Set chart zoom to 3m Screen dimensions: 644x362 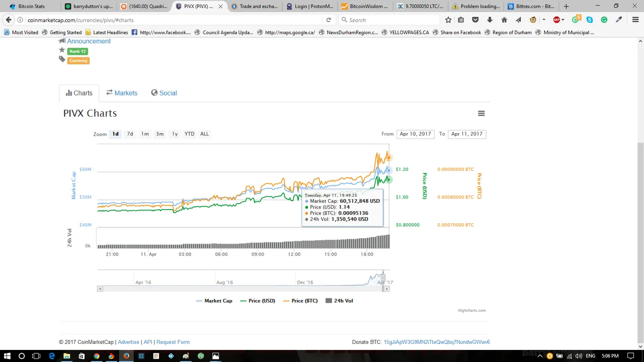(x=159, y=134)
